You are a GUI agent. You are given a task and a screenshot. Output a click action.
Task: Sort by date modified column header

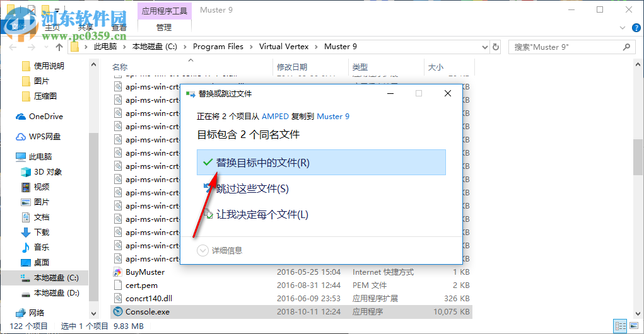click(310, 67)
